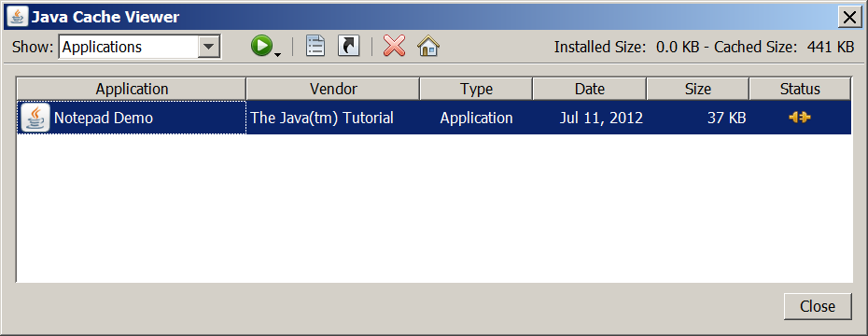
Task: Click The Java(tm) Tutorial vendor cell
Action: pos(333,118)
